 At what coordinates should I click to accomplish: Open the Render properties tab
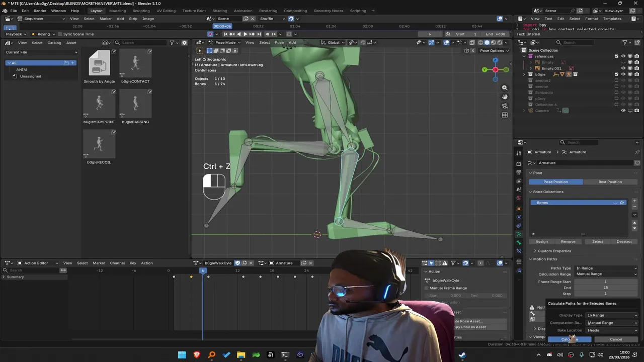pyautogui.click(x=519, y=164)
